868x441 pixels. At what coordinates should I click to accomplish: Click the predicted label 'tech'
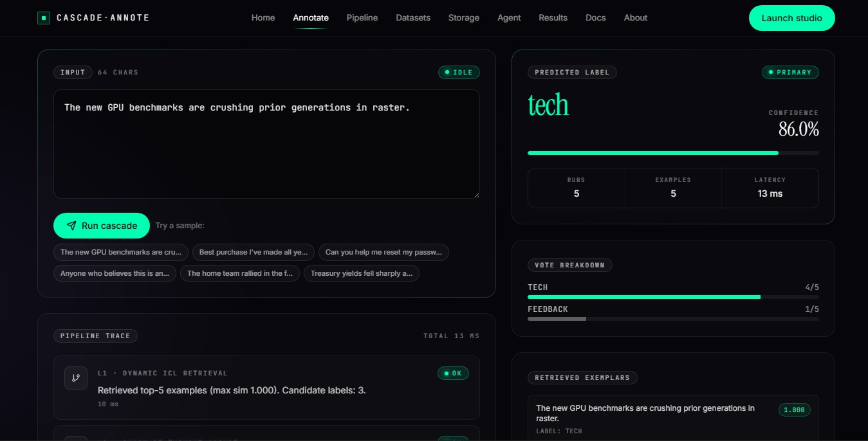tap(548, 105)
